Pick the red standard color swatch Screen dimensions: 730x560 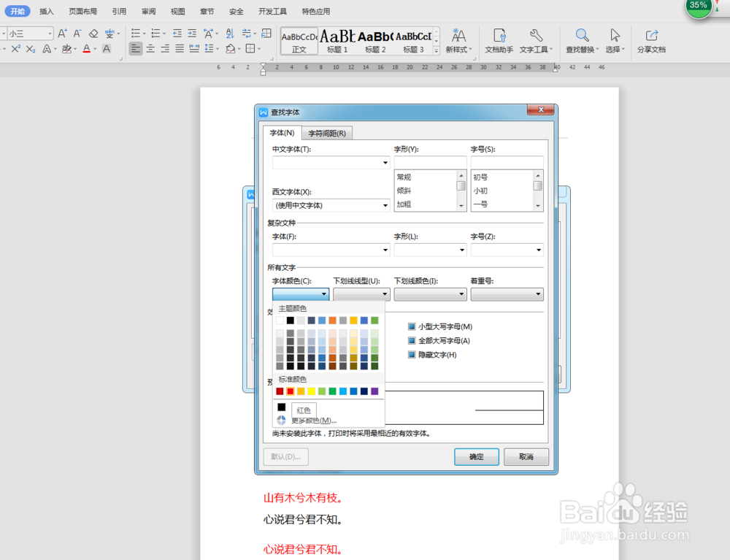pyautogui.click(x=289, y=391)
